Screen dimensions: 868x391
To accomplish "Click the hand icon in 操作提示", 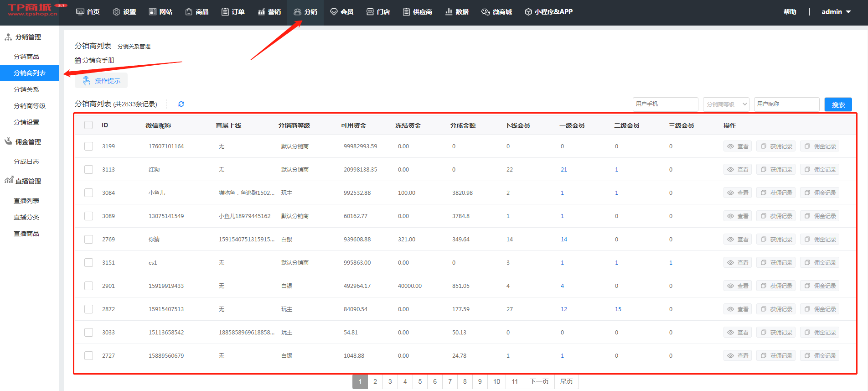I will click(x=87, y=81).
